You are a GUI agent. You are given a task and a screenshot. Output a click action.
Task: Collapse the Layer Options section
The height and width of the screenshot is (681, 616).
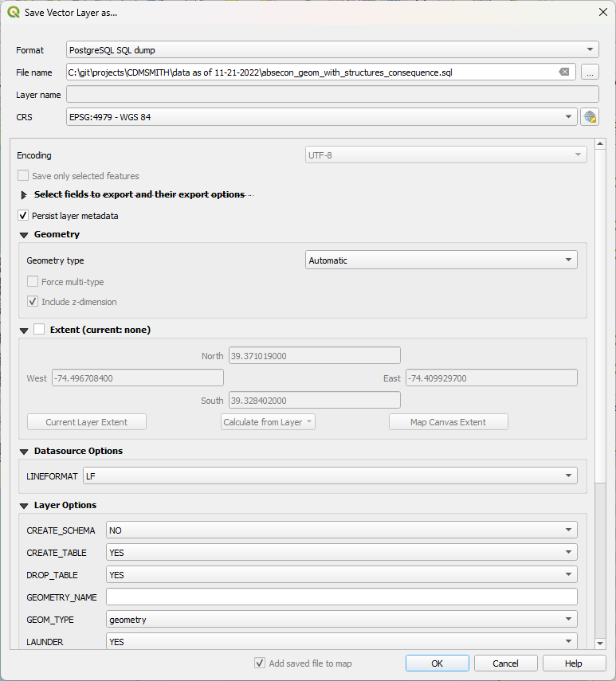[24, 506]
